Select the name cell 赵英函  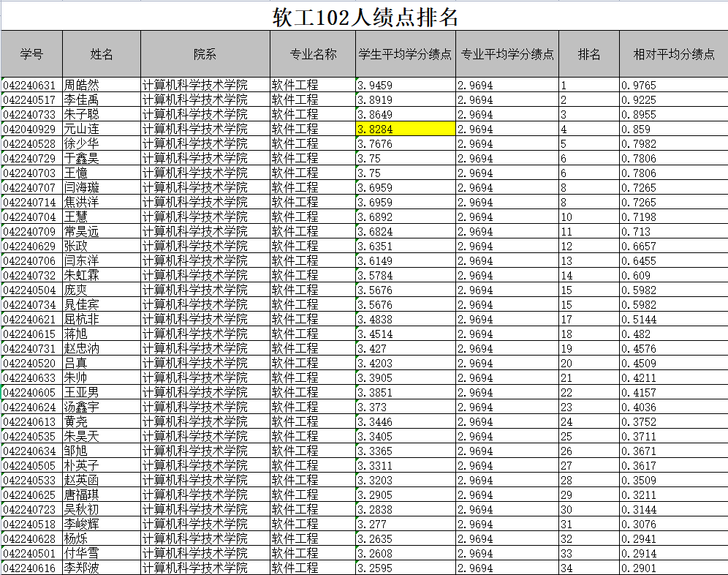click(101, 480)
